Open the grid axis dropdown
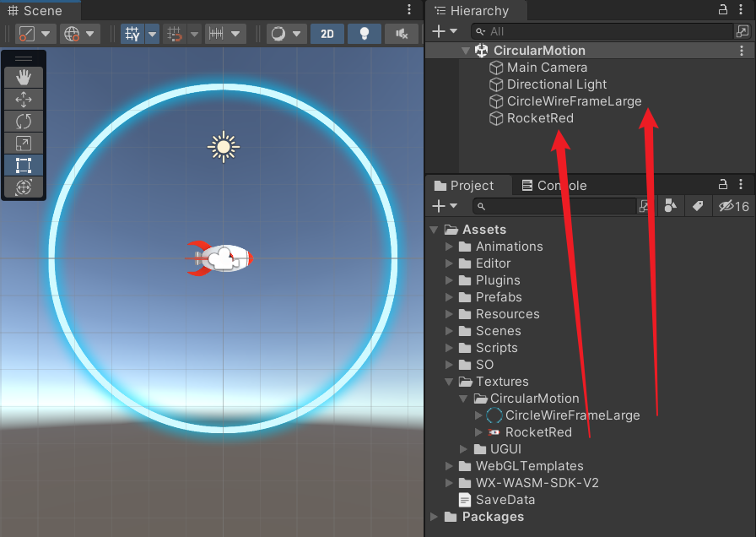The image size is (756, 537). point(152,34)
